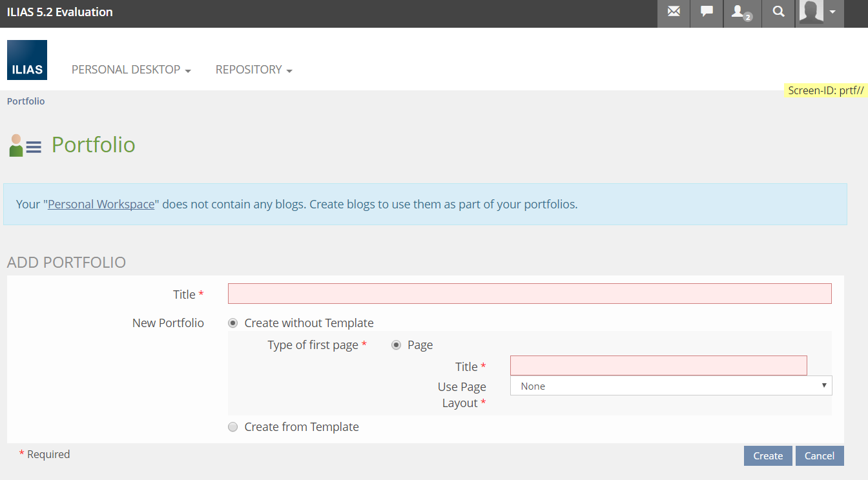Click the ILIAS logo
Screen dimensions: 868x480
pos(27,60)
